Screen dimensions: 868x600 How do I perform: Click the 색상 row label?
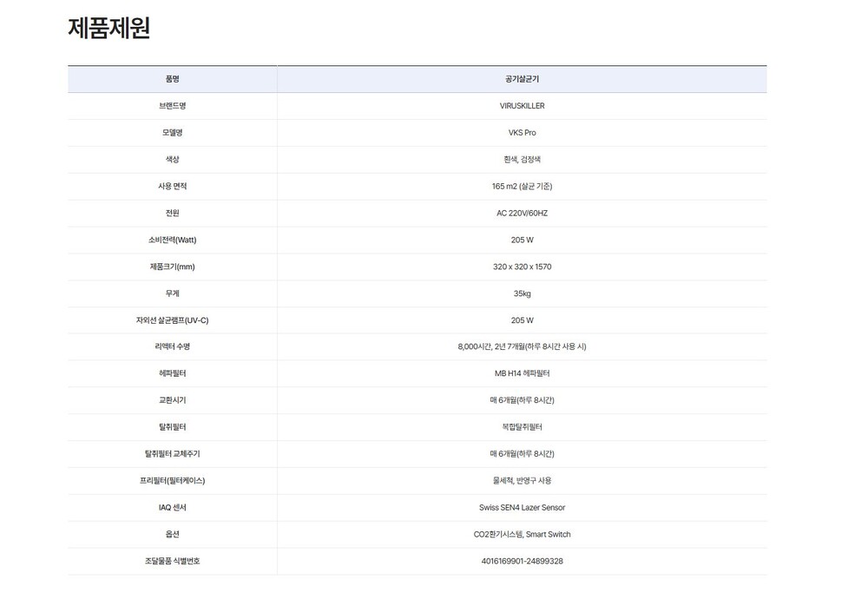(x=172, y=160)
